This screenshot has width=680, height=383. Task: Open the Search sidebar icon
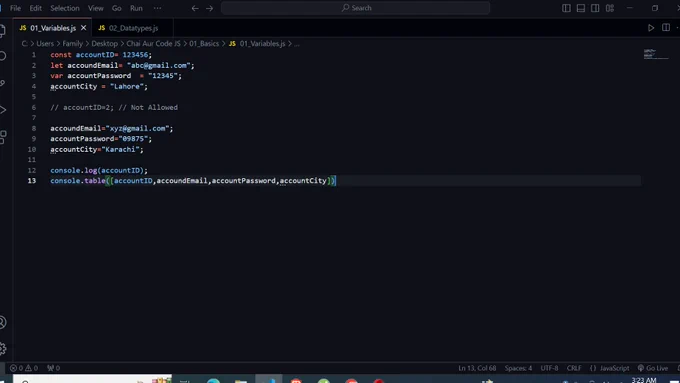coord(3,56)
